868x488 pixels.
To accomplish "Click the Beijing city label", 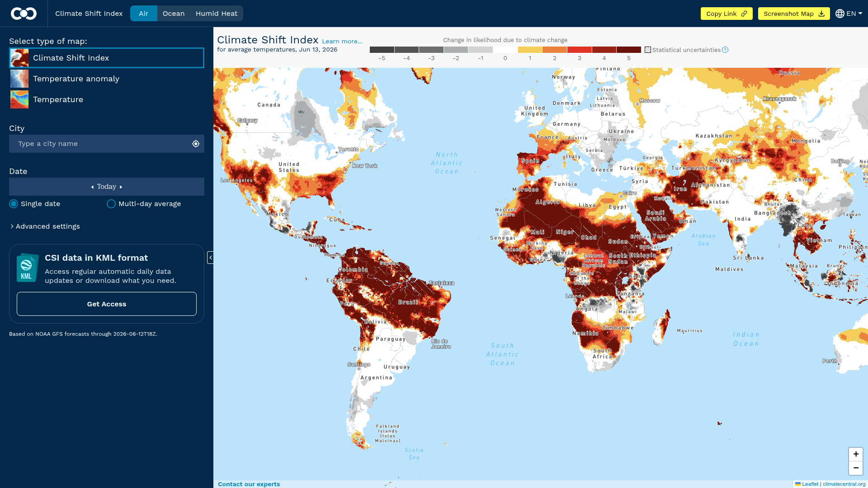I will (840, 161).
